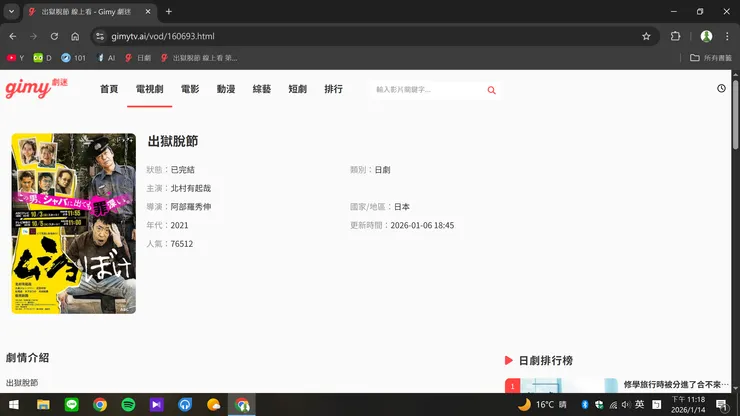
Task: Click the popularity value 76512
Action: 182,244
